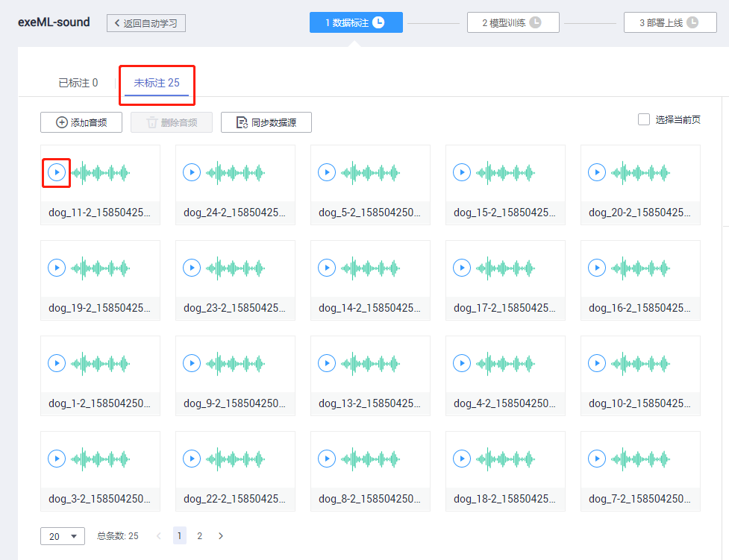Switch to the 已标注 0 tab

tap(78, 83)
